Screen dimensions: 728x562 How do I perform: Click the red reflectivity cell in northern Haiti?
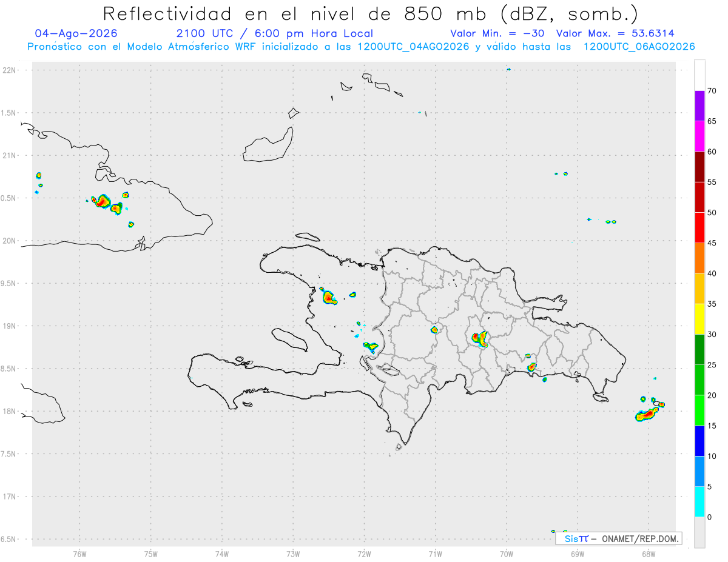pos(328,297)
